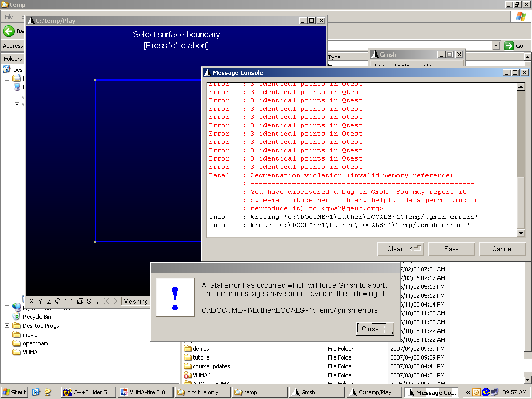Screen dimensions: 532x399
Task: Switch to C:/temp/Play taskbar button
Action: pyautogui.click(x=374, y=392)
